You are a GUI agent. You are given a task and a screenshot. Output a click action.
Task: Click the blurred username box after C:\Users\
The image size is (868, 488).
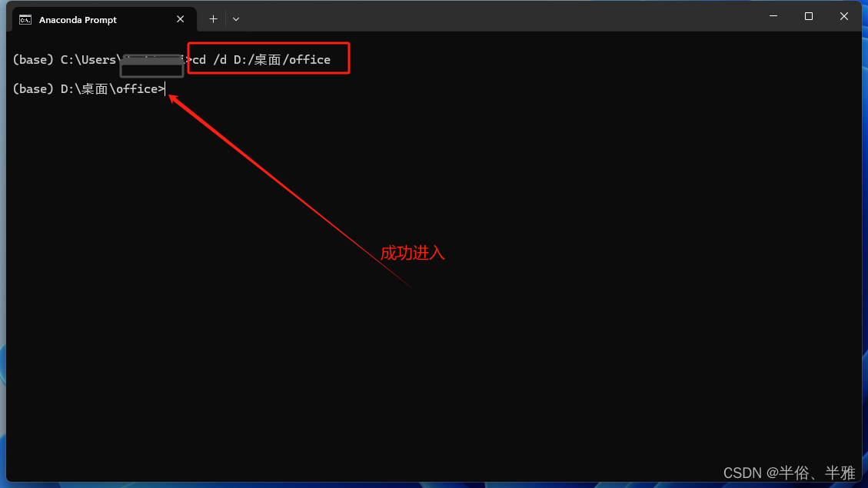click(151, 65)
